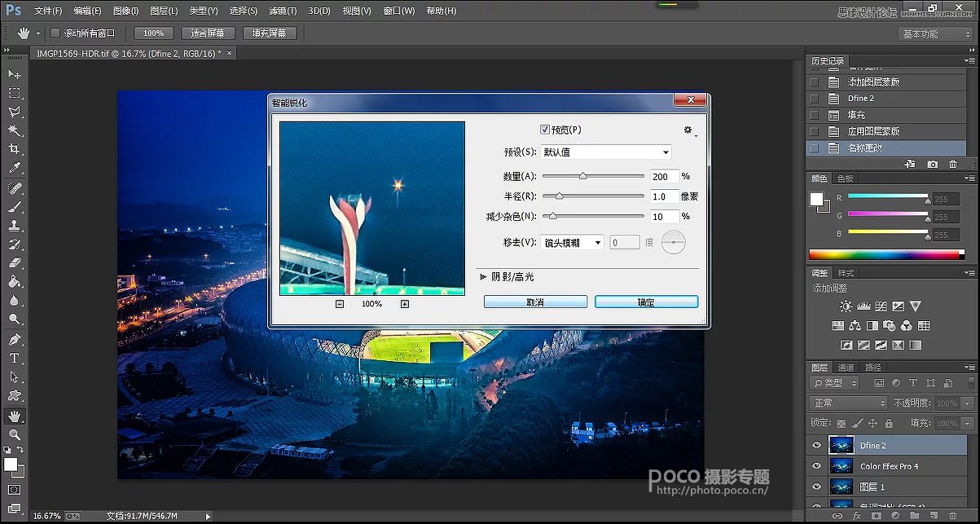This screenshot has height=524, width=980.
Task: Select the Healing Brush tool
Action: (15, 187)
